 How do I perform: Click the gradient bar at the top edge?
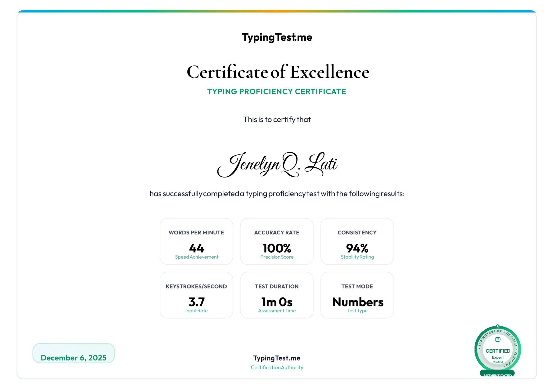pyautogui.click(x=277, y=11)
